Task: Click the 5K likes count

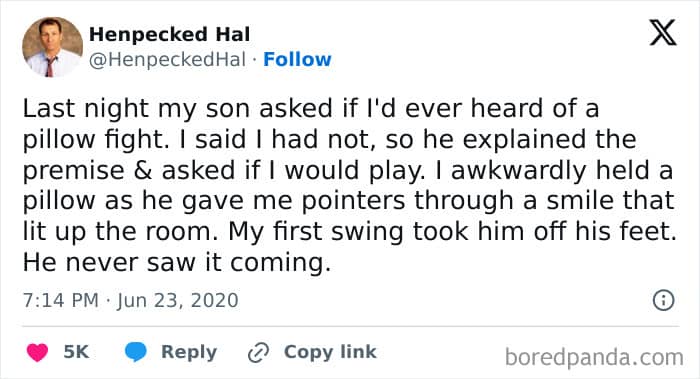Action: (x=76, y=352)
